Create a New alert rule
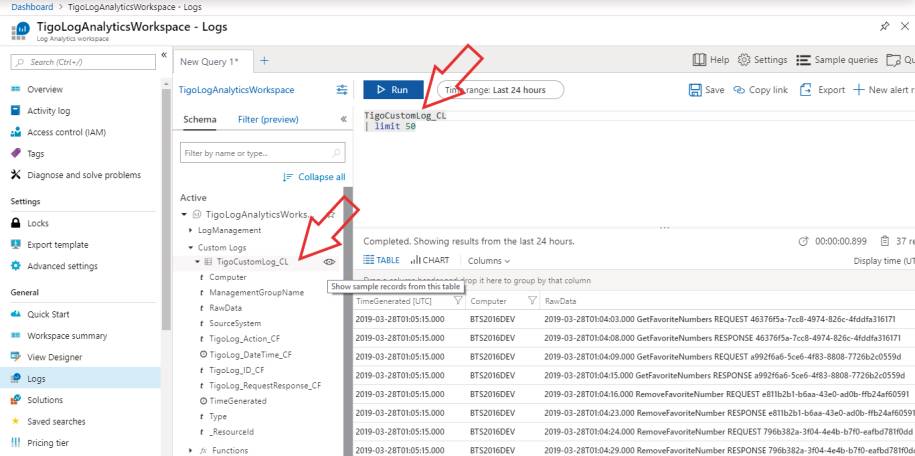The width and height of the screenshot is (915, 456). coord(883,90)
